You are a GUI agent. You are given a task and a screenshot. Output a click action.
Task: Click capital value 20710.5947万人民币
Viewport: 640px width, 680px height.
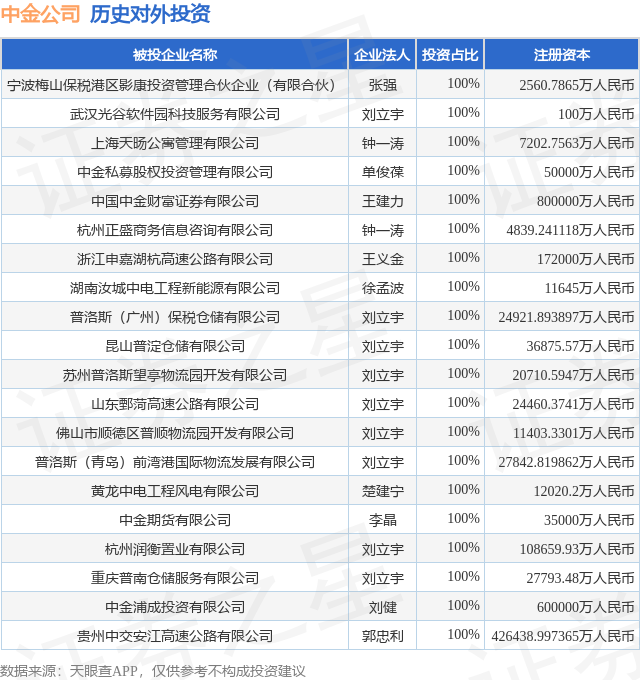(573, 375)
